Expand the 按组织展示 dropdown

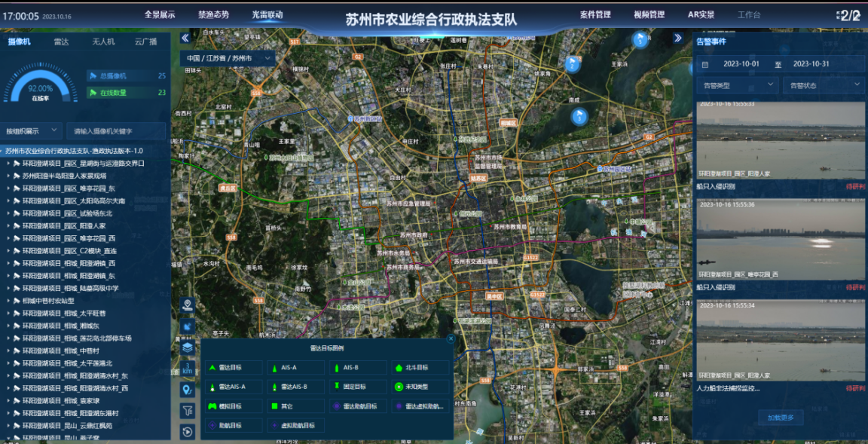32,130
